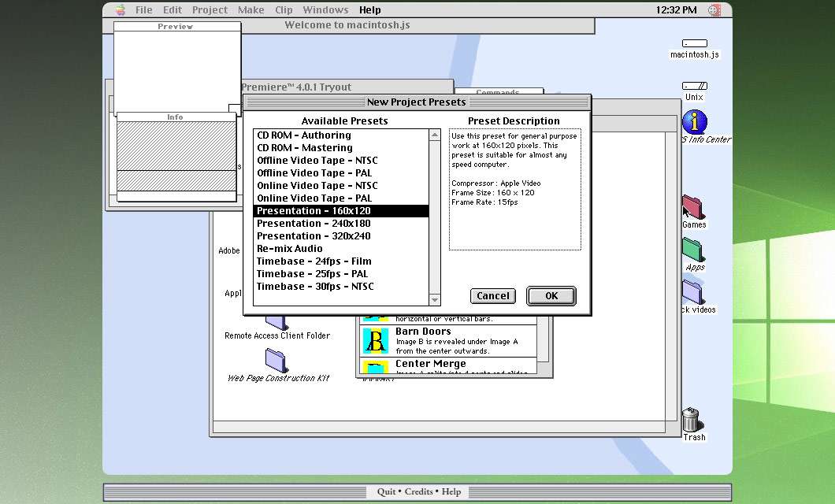
Task: Choose Online Video Tape - NTSC preset
Action: [341, 186]
